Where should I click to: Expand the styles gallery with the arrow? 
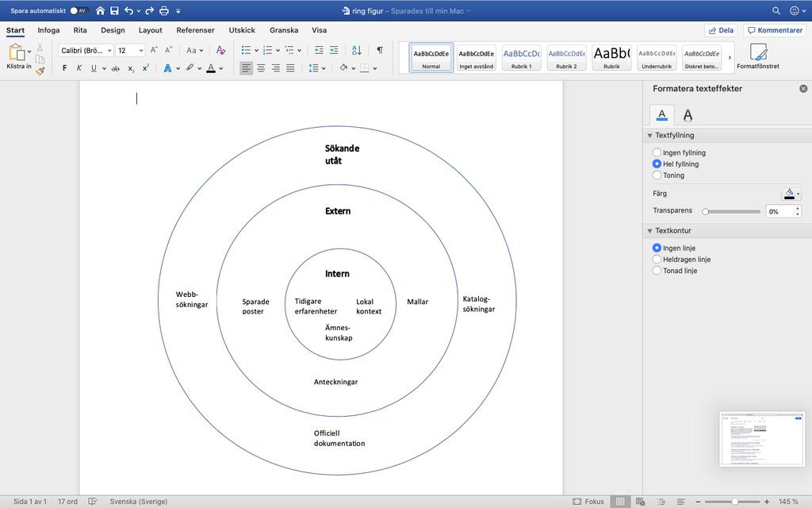(730, 57)
